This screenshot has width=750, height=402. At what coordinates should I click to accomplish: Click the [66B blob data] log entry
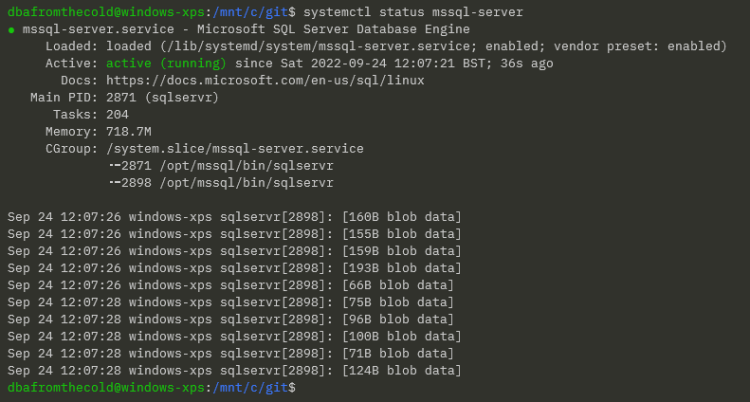pyautogui.click(x=397, y=285)
